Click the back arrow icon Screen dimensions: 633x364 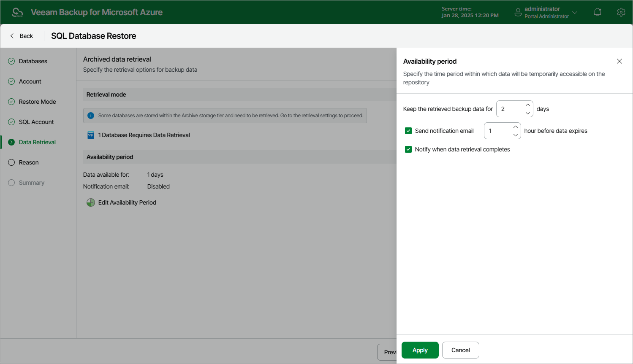coord(12,36)
